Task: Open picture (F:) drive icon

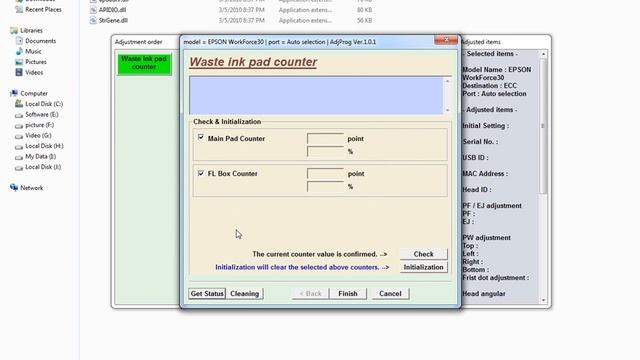Action: click(19, 125)
